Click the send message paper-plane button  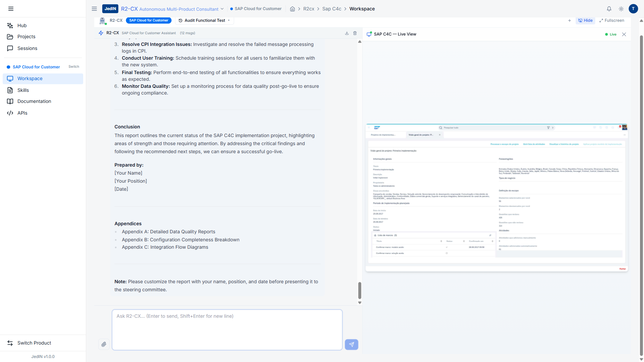coord(351,344)
